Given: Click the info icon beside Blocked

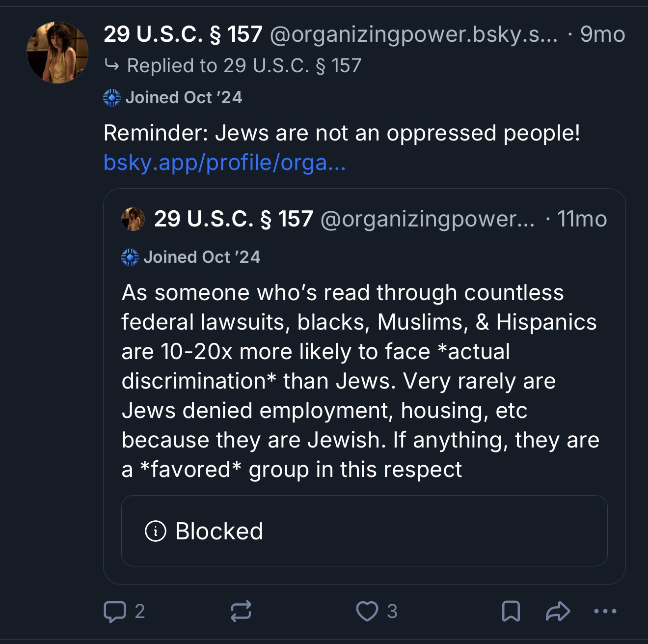Looking at the screenshot, I should coord(155,531).
